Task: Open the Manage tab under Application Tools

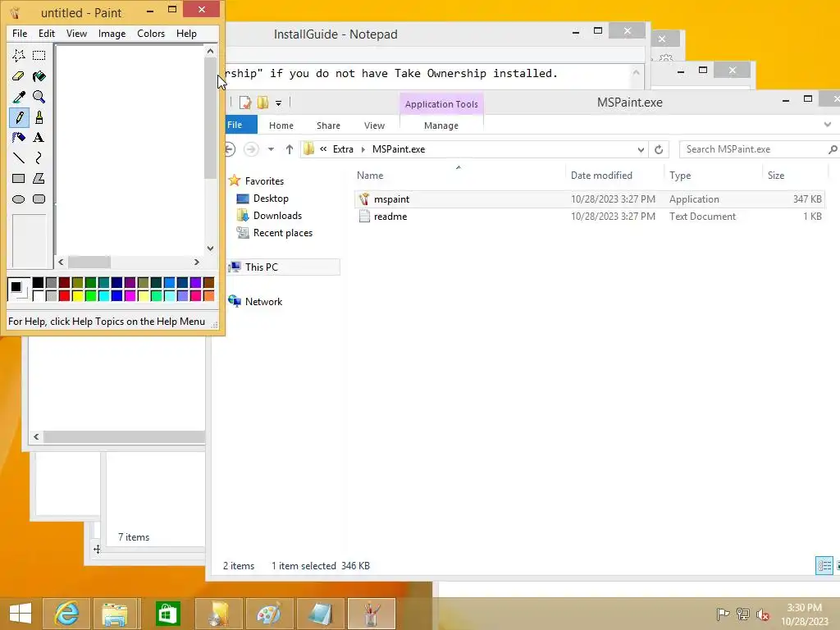Action: tap(441, 126)
